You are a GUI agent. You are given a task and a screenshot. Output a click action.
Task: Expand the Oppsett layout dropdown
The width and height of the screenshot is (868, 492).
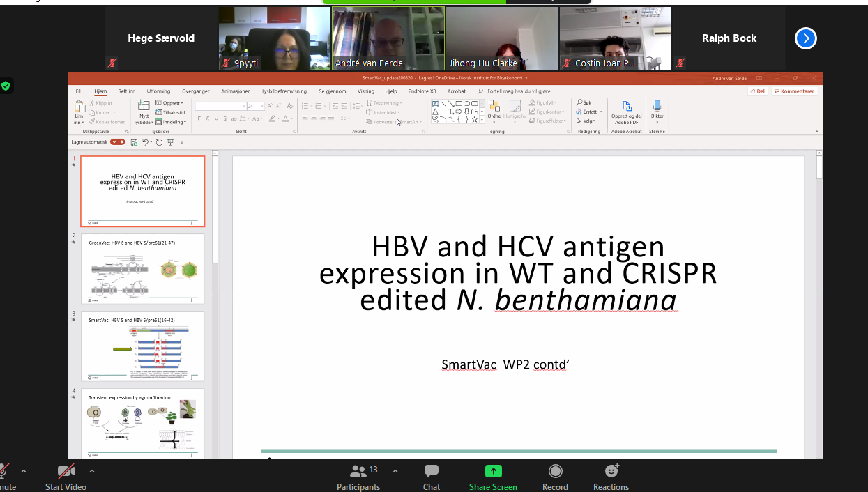(172, 103)
